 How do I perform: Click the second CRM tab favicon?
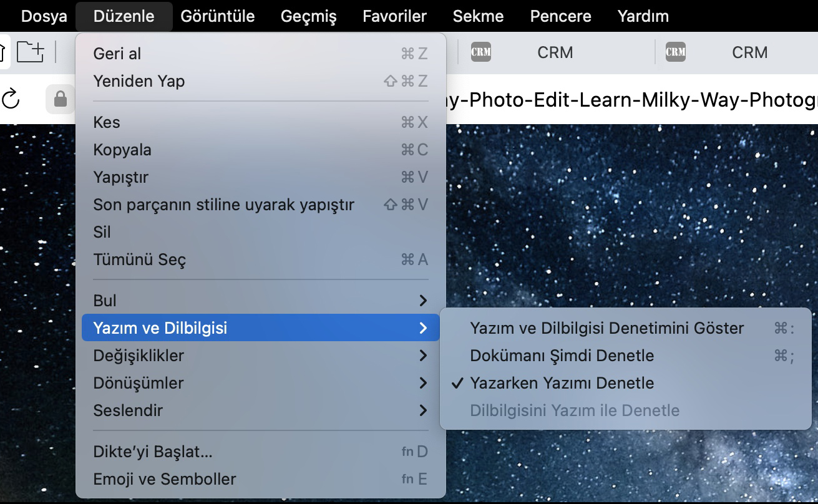tap(675, 52)
